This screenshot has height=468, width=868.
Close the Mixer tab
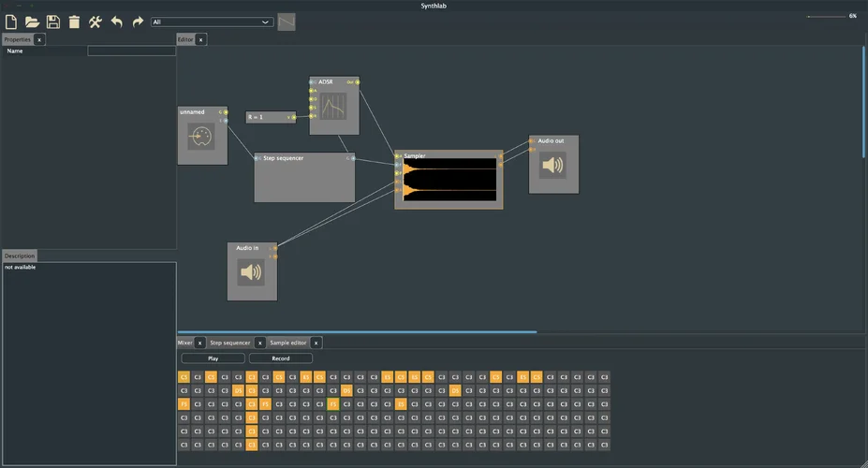tap(199, 343)
